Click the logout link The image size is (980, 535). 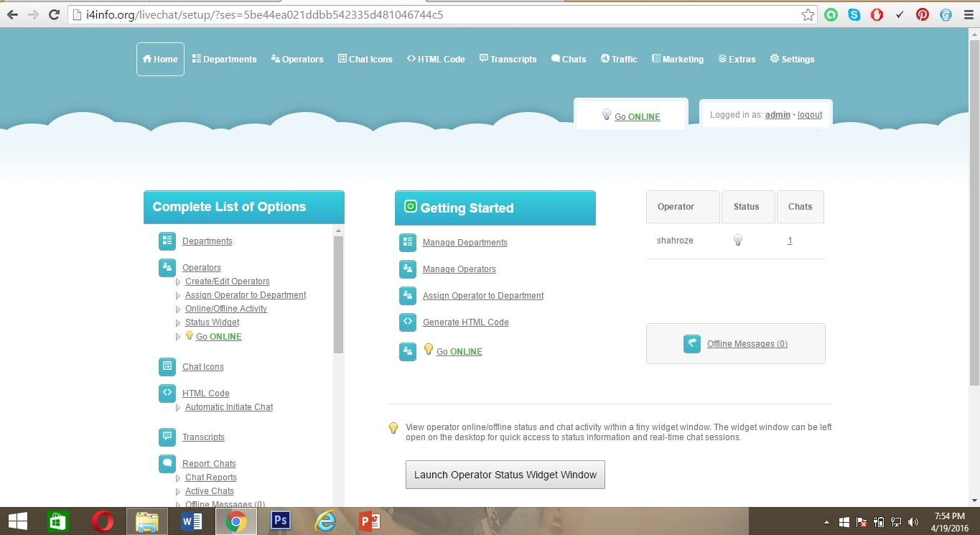coord(810,115)
